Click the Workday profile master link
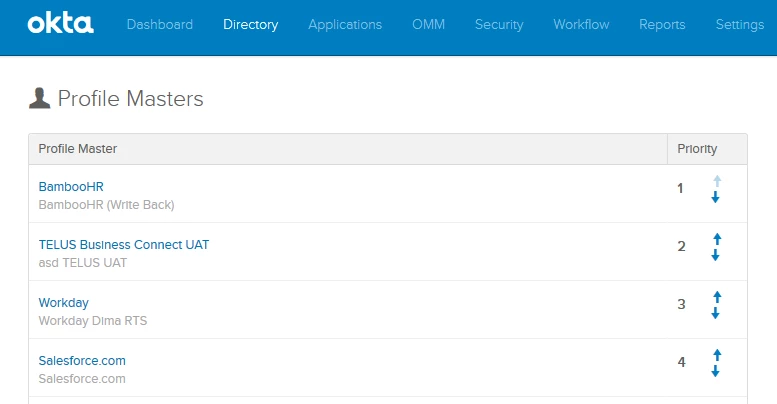 [x=64, y=303]
